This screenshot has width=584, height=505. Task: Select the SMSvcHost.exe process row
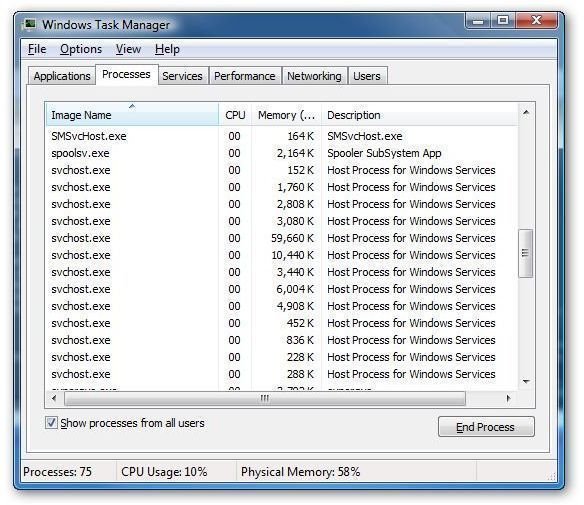tap(282, 136)
